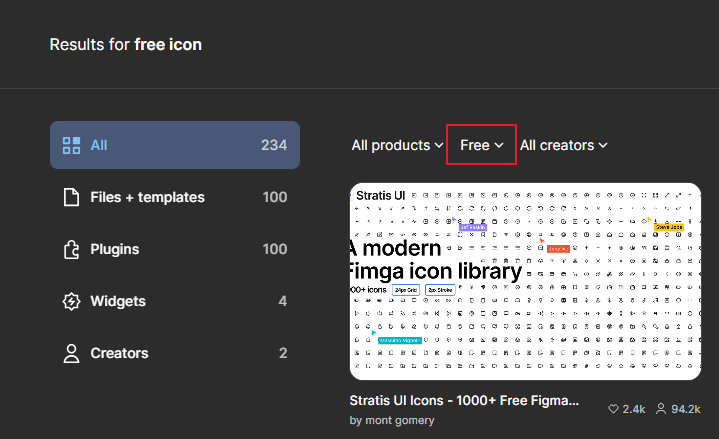The image size is (719, 439).
Task: Click the heart likes icon beside 2.4k
Action: click(613, 409)
